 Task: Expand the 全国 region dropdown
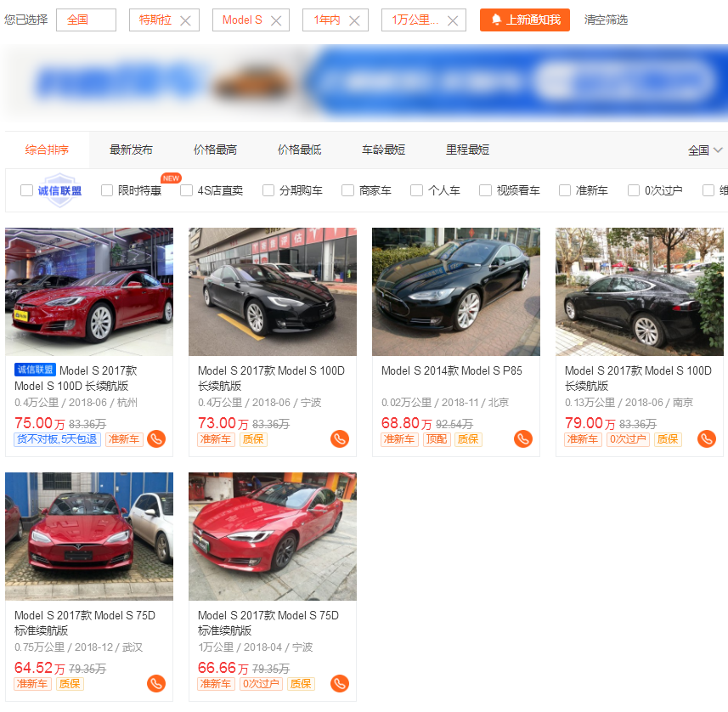coord(705,150)
